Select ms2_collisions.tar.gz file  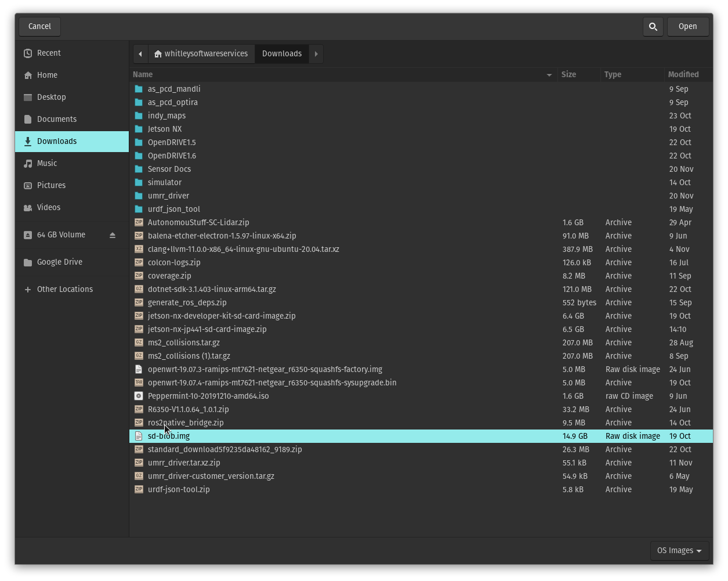tap(421, 342)
